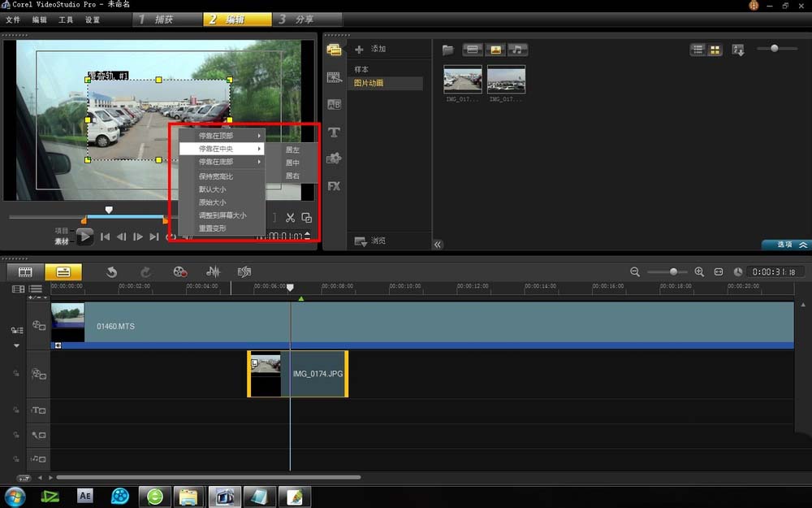The image size is (812, 508).
Task: Collapse library navigation panel with double arrow
Action: coord(438,245)
